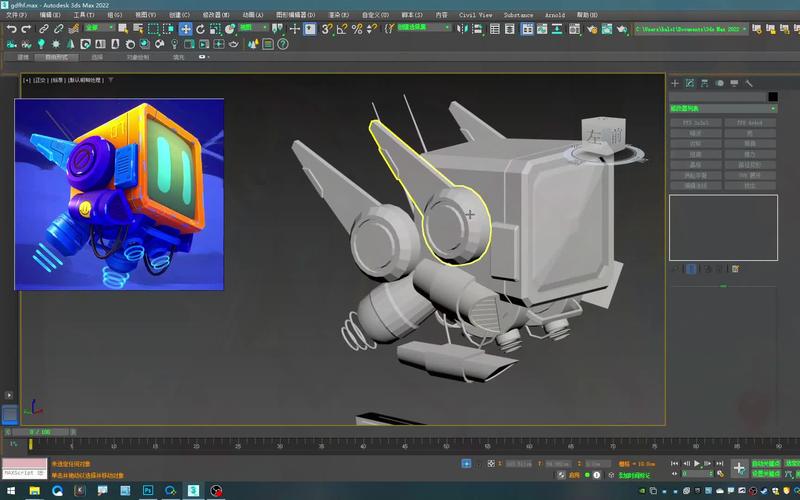The width and height of the screenshot is (800, 500).
Task: Activate the Select and Move tool
Action: coord(185,29)
